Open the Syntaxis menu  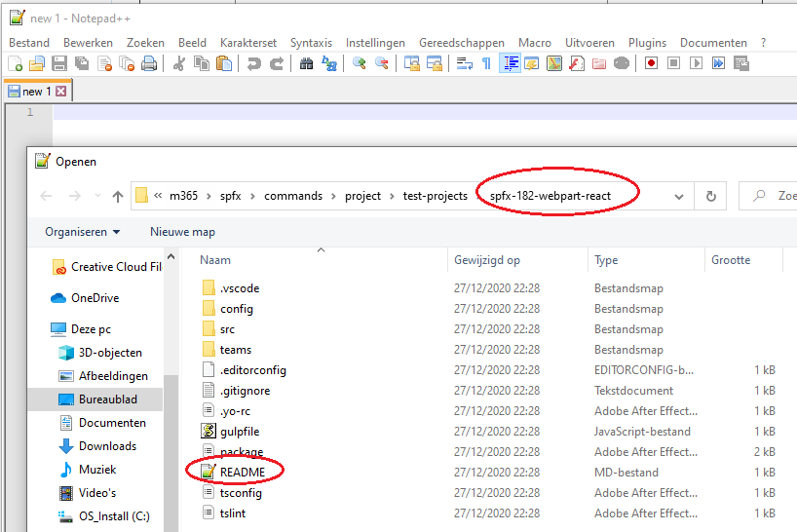coord(311,43)
